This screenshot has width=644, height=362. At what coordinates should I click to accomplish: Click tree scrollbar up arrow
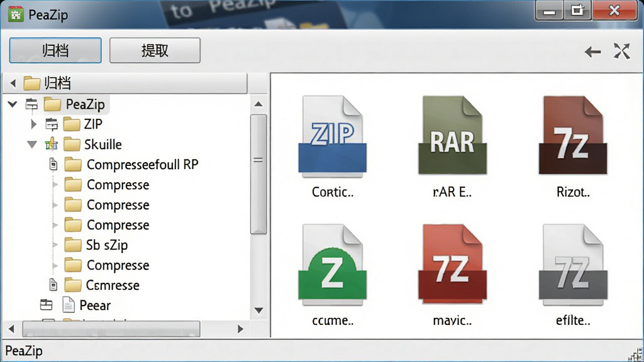[x=258, y=104]
